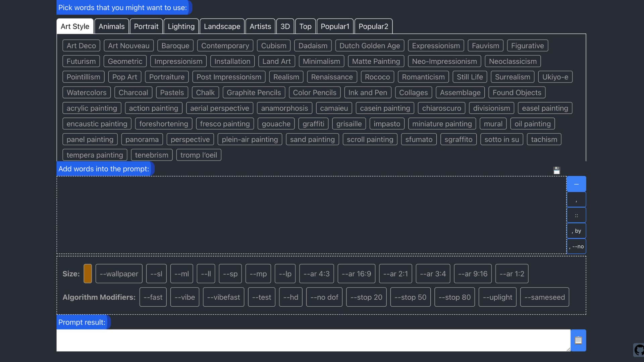Open the Artists tab
Viewport: 644px width, 362px height.
point(260,26)
